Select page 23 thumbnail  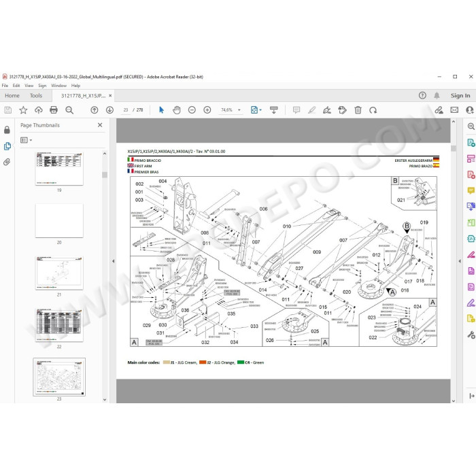click(x=59, y=377)
